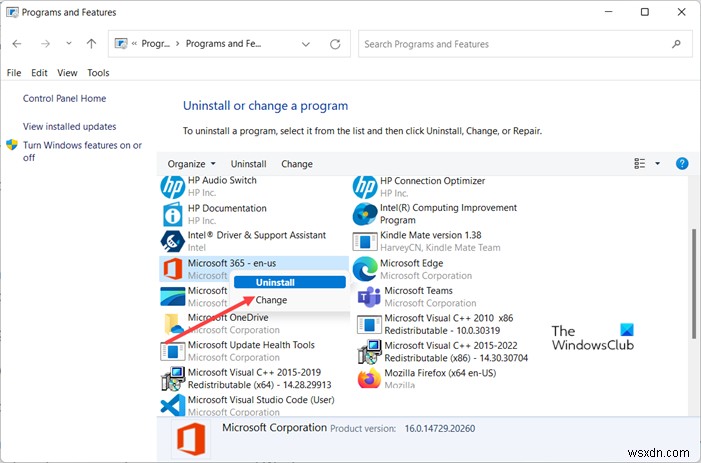The height and width of the screenshot is (463, 701).
Task: Open the Organize dropdown
Action: pyautogui.click(x=191, y=164)
